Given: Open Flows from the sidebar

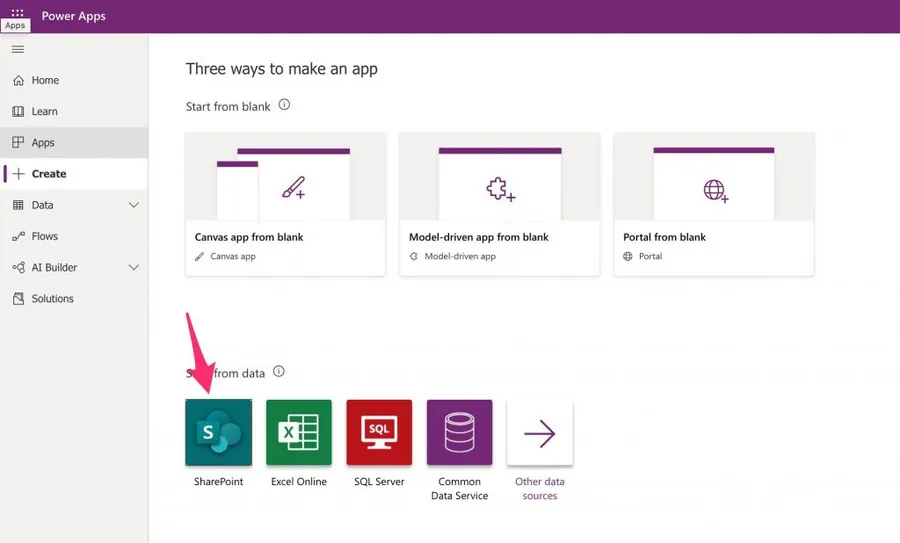Looking at the screenshot, I should (x=45, y=236).
